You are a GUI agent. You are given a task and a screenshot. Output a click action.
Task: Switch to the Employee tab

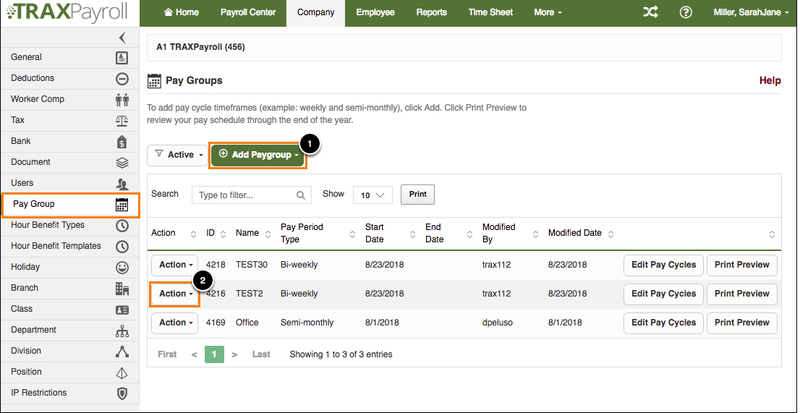point(376,12)
